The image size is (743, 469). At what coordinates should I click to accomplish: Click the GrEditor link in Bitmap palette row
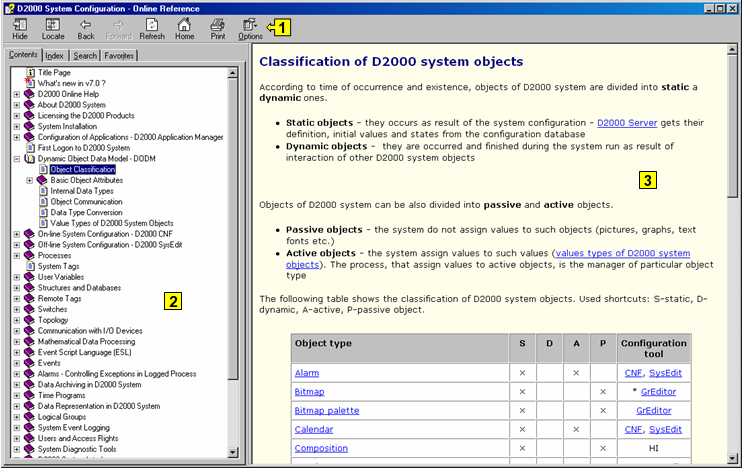coord(653,410)
